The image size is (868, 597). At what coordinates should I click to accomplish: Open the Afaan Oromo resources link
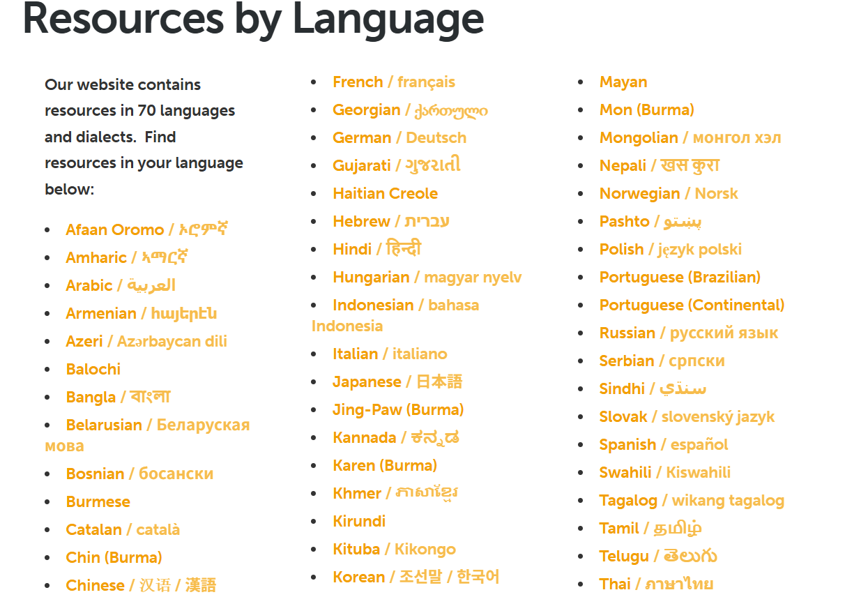[147, 229]
